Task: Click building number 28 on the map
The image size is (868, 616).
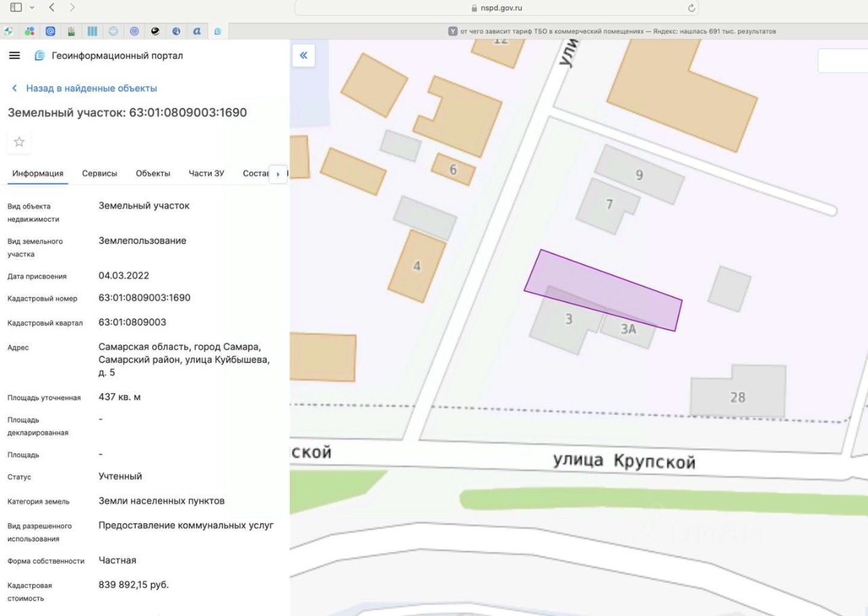Action: point(738,398)
